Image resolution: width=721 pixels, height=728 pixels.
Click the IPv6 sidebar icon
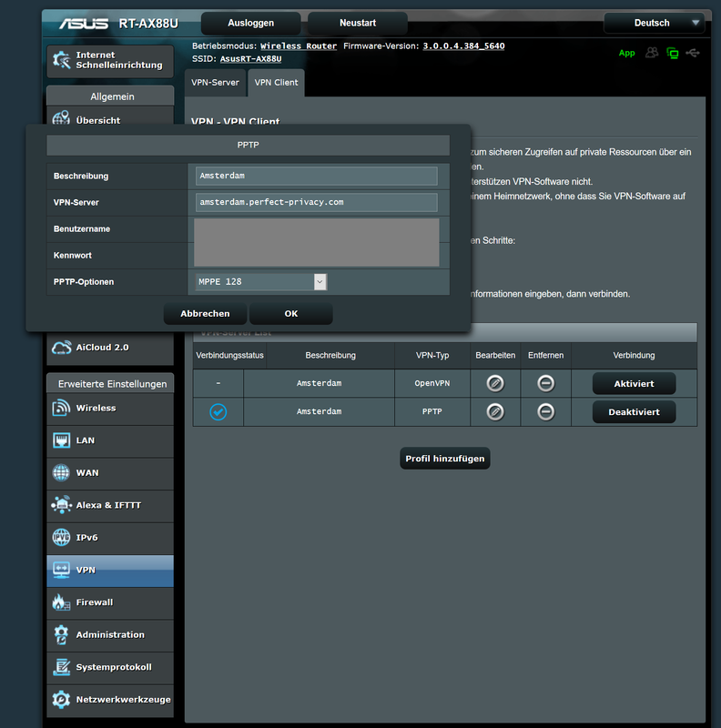[61, 537]
